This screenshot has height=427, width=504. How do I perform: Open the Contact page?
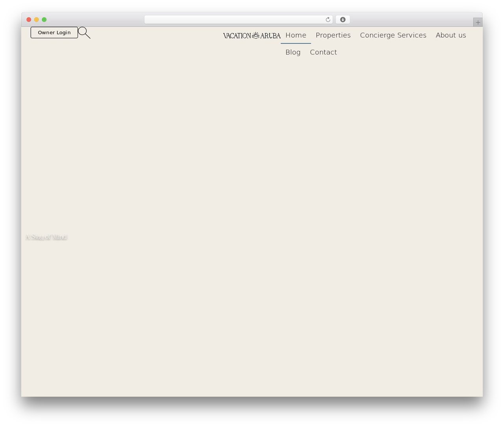(323, 52)
